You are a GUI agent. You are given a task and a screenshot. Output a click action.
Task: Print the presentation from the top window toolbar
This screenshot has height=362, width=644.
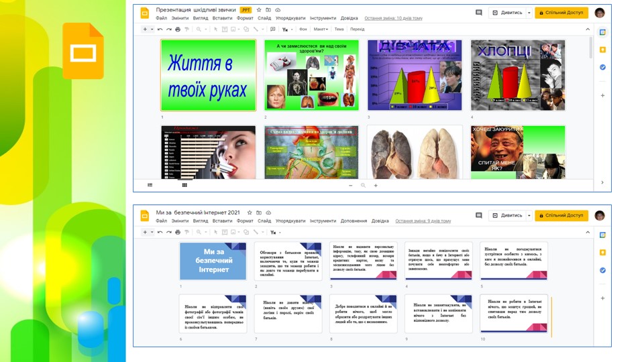[x=178, y=29]
